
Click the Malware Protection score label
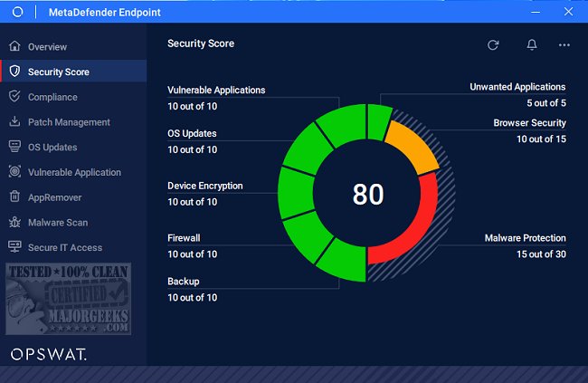(525, 238)
